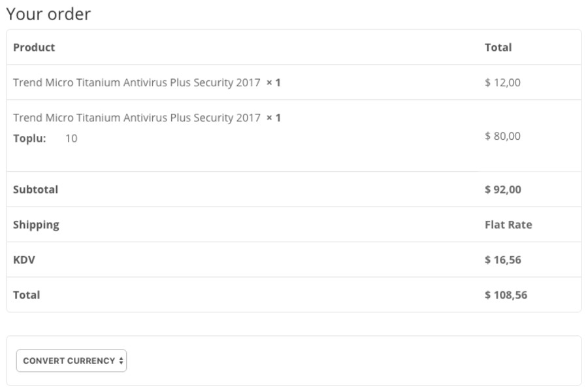The width and height of the screenshot is (588, 392).
Task: Click the $ 92,00 subtotal amount
Action: pos(502,189)
